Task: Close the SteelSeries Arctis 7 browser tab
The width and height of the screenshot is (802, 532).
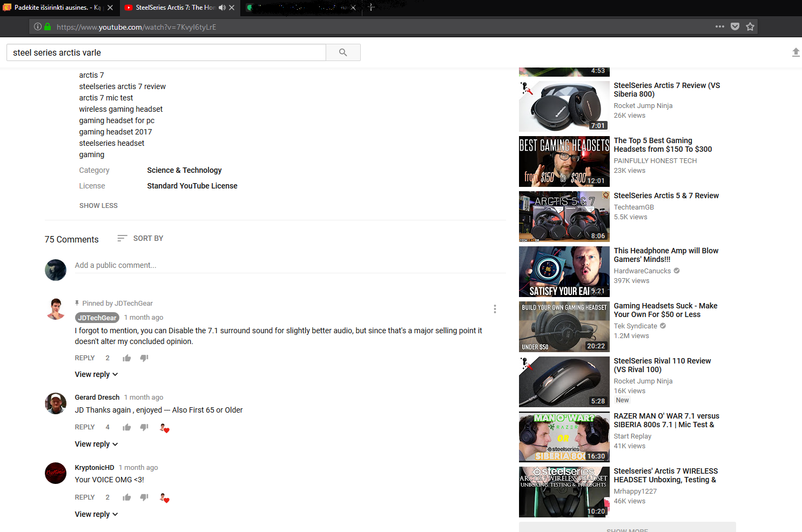Action: 232,8
